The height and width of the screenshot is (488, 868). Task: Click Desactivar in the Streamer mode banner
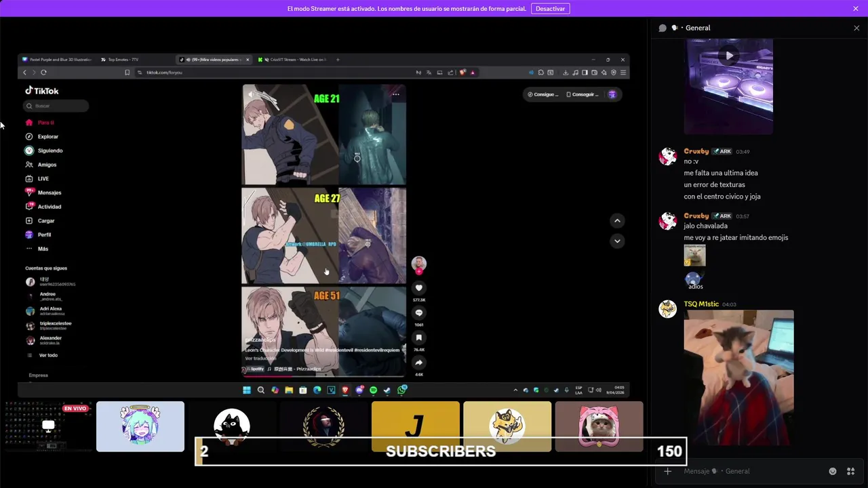pyautogui.click(x=550, y=9)
